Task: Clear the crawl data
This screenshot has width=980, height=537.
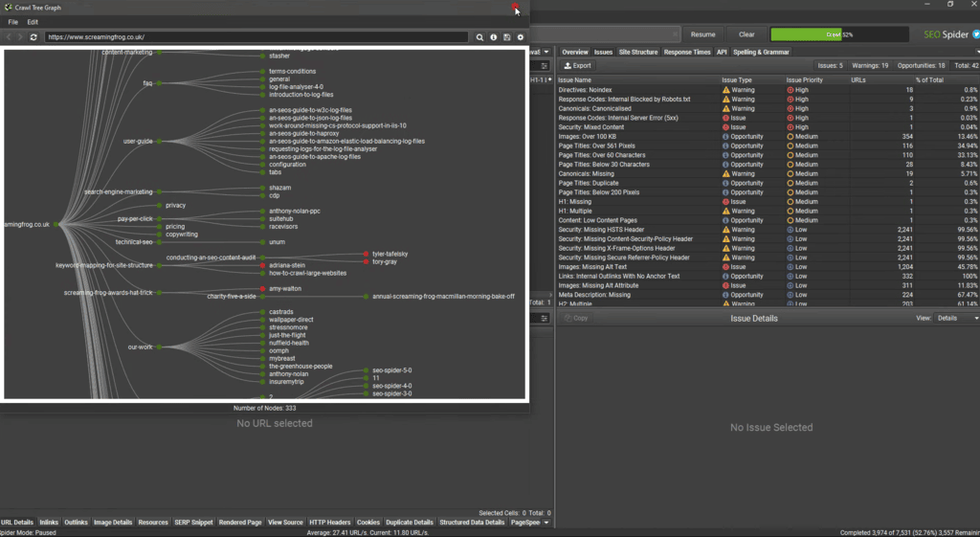Action: point(746,34)
